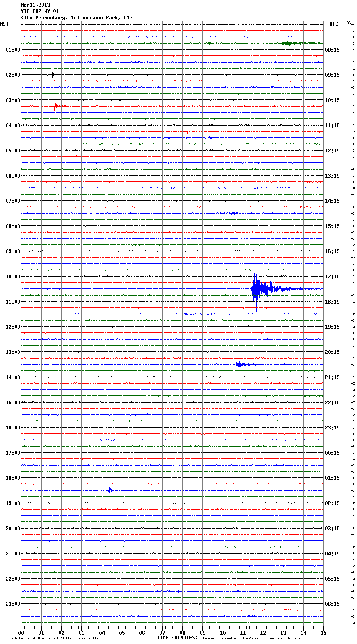Click the 19:15 UTC time label
Image resolution: width=357 pixels, height=644 pixels.
pyautogui.click(x=332, y=327)
